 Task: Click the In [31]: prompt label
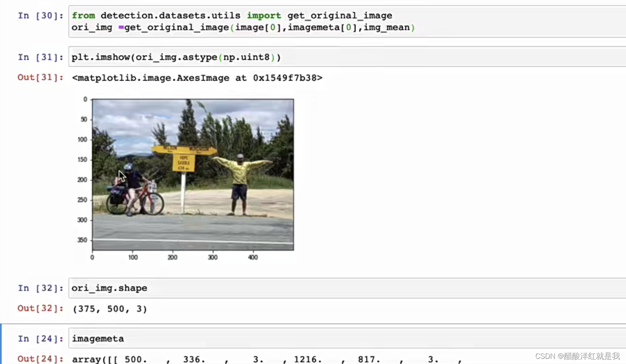[40, 57]
